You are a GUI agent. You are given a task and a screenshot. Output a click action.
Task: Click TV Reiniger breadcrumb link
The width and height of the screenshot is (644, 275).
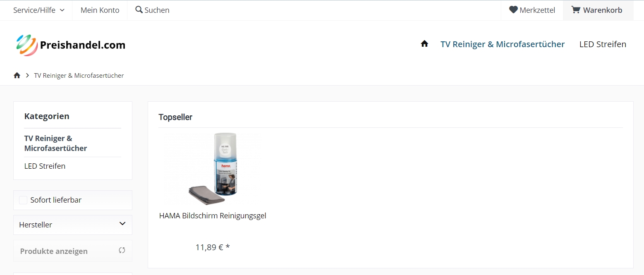[x=79, y=75]
